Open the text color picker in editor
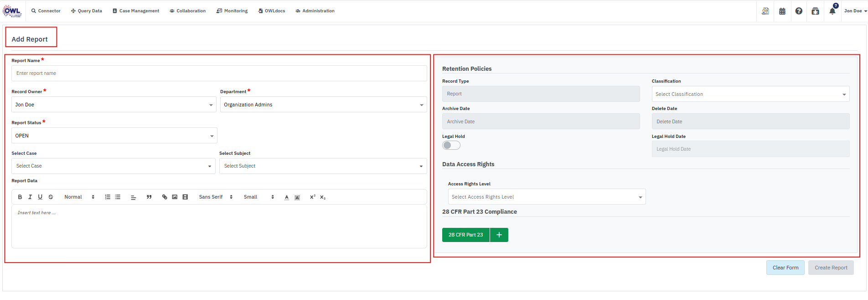 coord(287,197)
